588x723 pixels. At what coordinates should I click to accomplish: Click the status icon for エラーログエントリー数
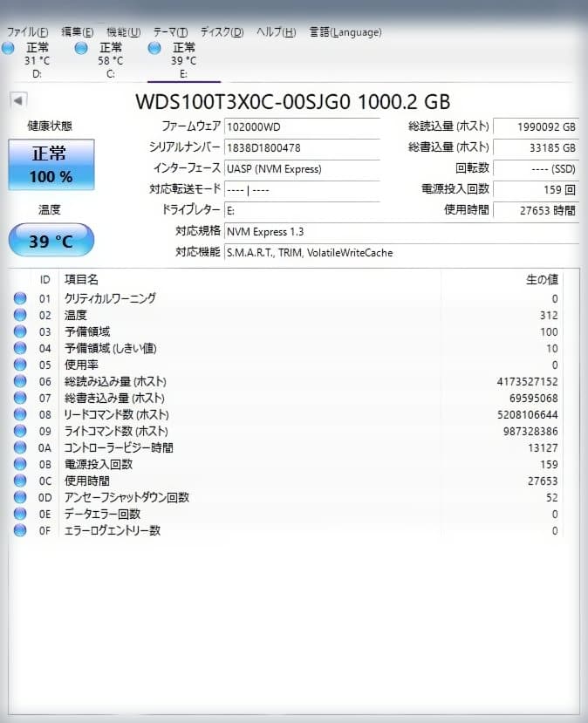point(20,531)
